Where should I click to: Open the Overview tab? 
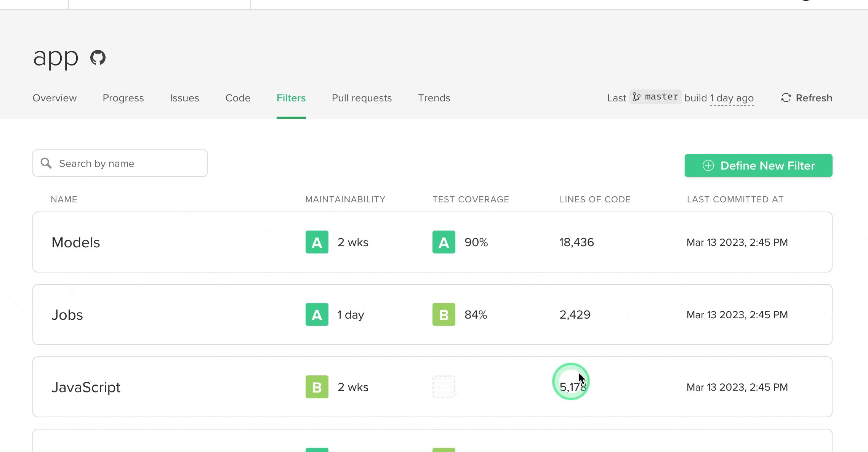(54, 98)
